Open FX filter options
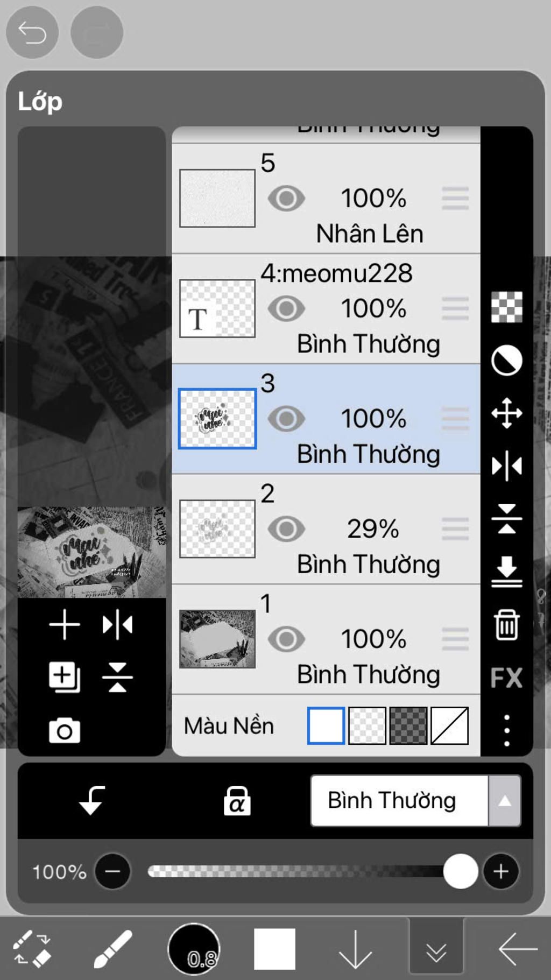The image size is (551, 980). click(x=506, y=678)
